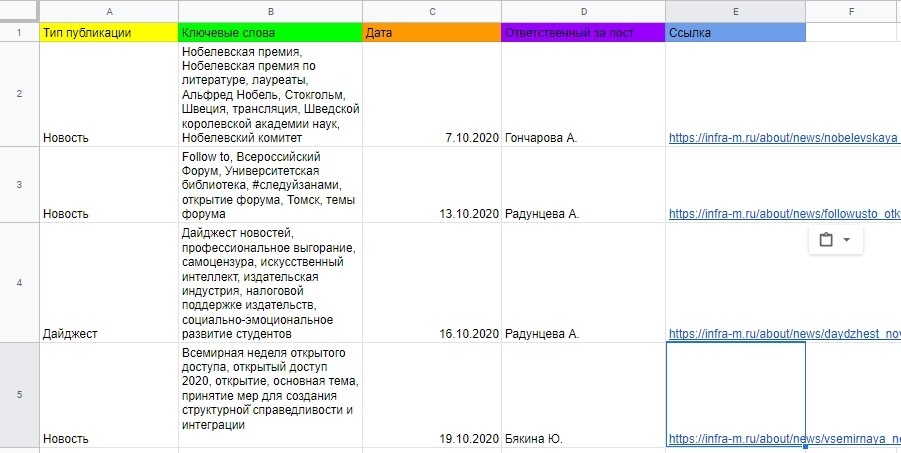Select row 4 header
The image size is (901, 453).
pyautogui.click(x=20, y=282)
